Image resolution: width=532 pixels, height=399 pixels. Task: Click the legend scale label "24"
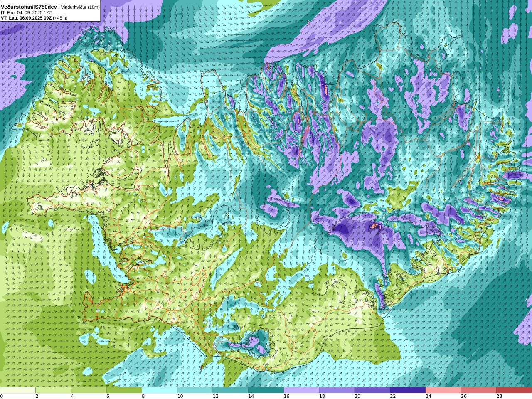coord(428,396)
